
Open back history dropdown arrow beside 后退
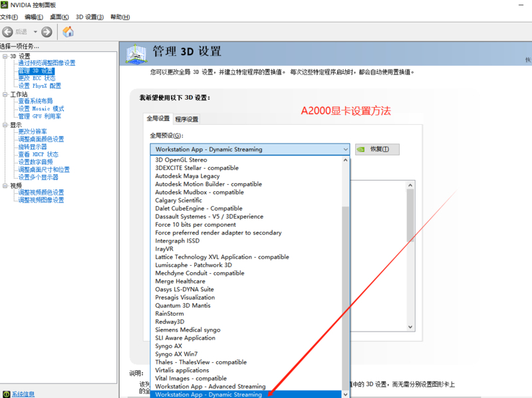click(x=35, y=32)
